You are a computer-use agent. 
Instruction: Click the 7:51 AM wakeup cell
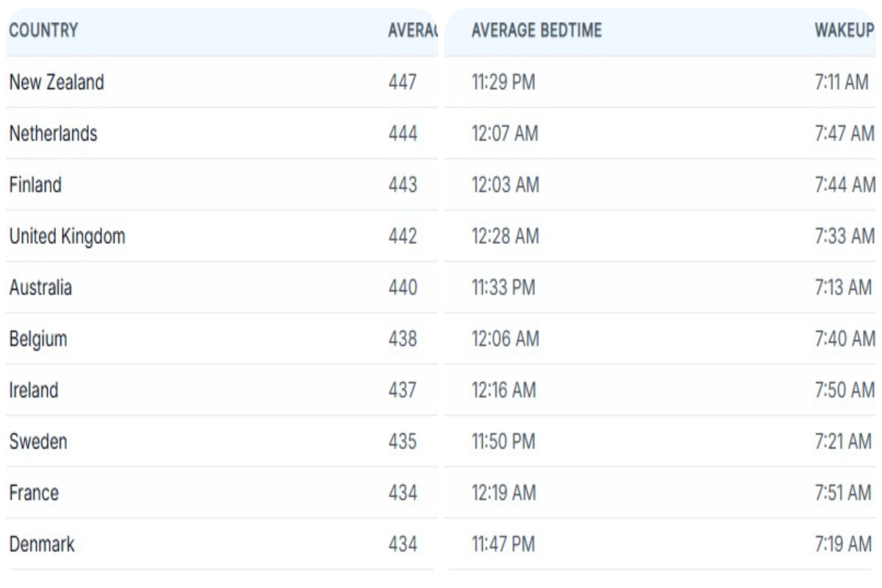844,493
